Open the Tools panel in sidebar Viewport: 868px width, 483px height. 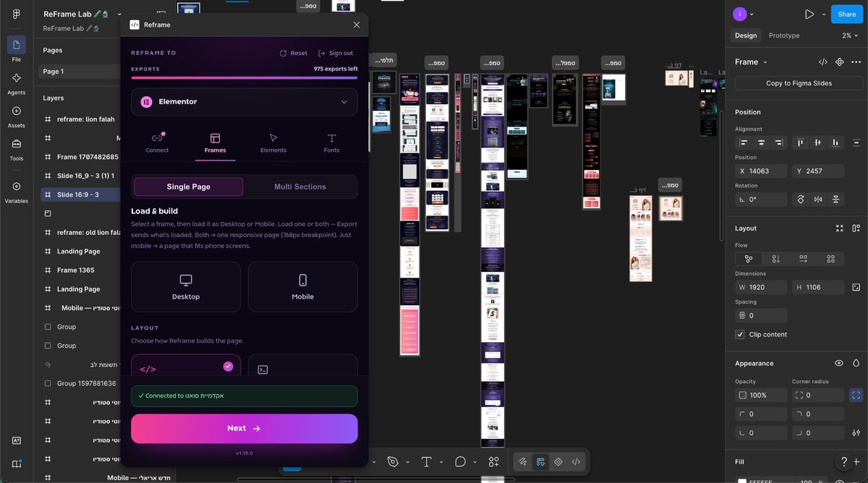(x=16, y=149)
